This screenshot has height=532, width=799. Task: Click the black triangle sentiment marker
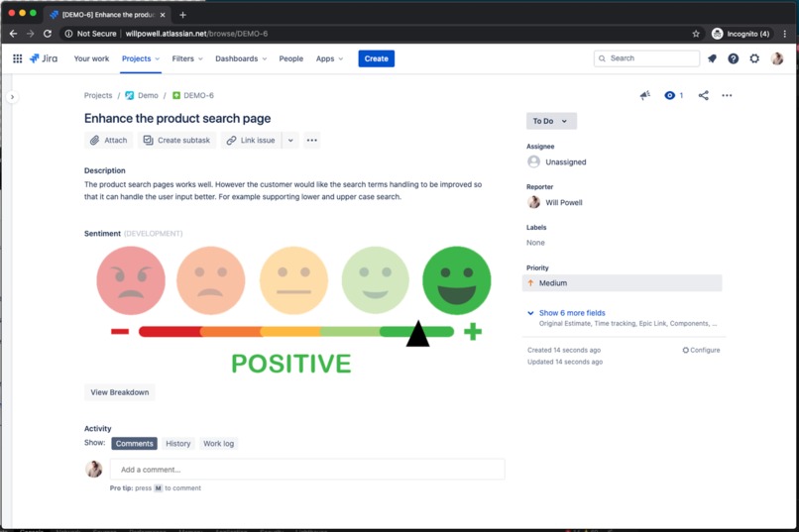coord(418,334)
